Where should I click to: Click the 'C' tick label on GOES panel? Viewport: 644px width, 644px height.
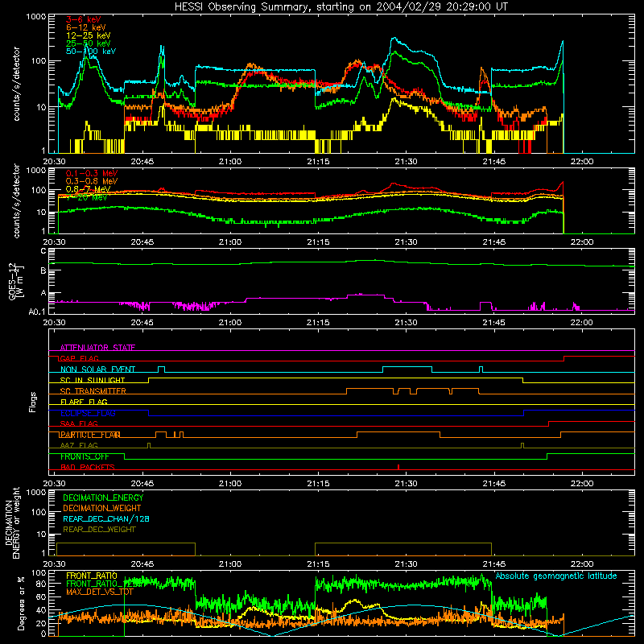click(43, 251)
